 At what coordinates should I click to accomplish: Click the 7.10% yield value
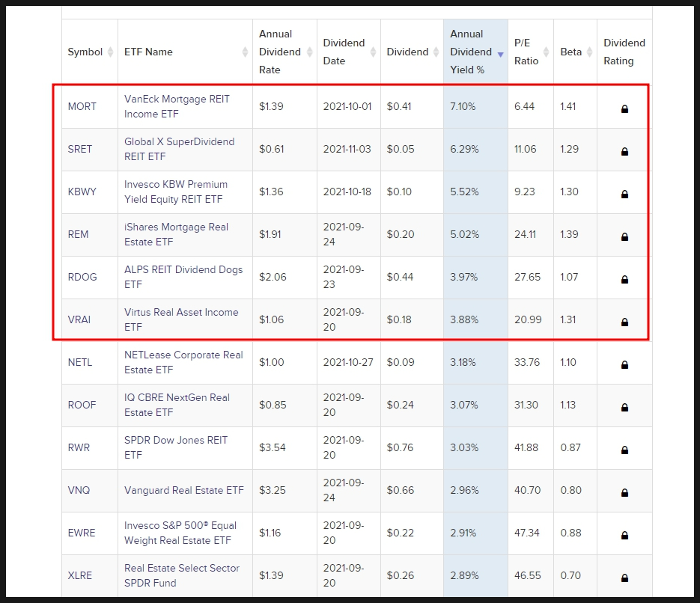(x=463, y=106)
